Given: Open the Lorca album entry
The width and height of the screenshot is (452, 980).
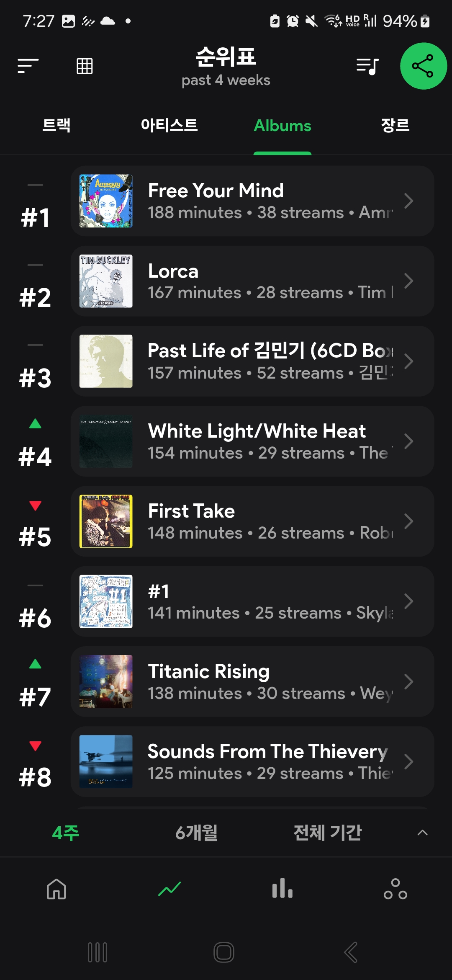Looking at the screenshot, I should click(x=252, y=281).
